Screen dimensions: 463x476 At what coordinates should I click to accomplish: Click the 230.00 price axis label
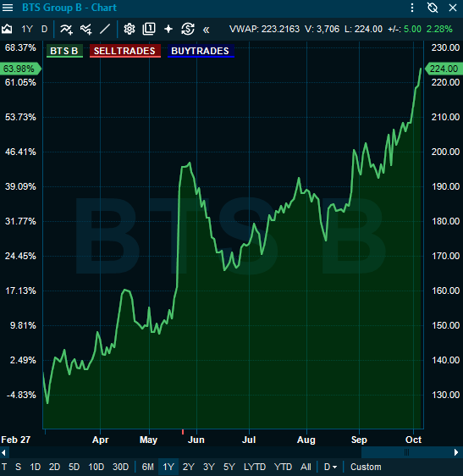[445, 47]
